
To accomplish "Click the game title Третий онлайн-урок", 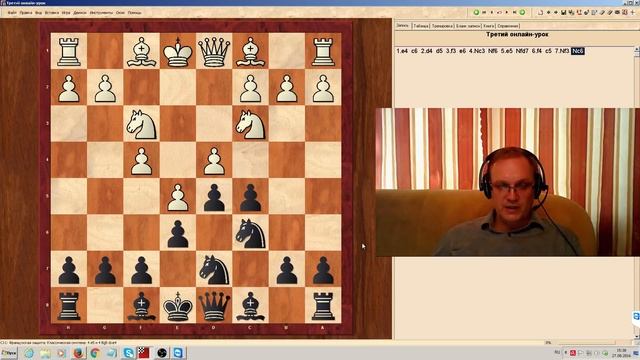I will click(x=517, y=35).
